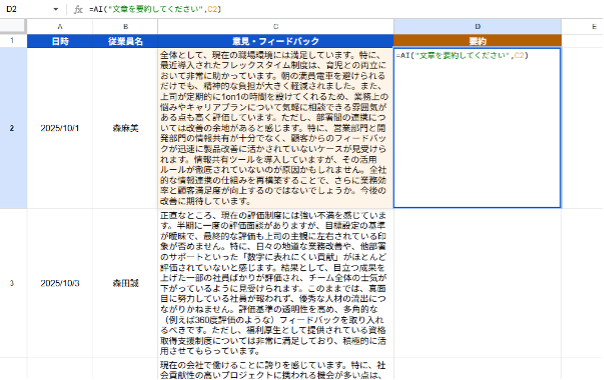Select column B header
The image size is (604, 380).
125,27
